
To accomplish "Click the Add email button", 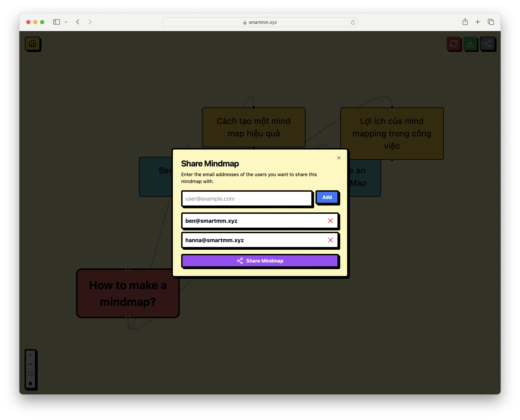I will pos(327,197).
